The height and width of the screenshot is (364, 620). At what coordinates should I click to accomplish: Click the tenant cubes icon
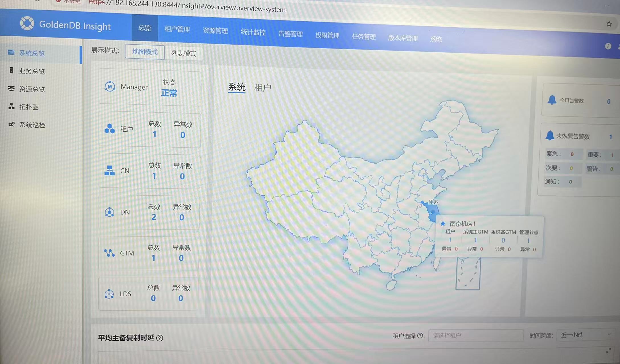(110, 129)
